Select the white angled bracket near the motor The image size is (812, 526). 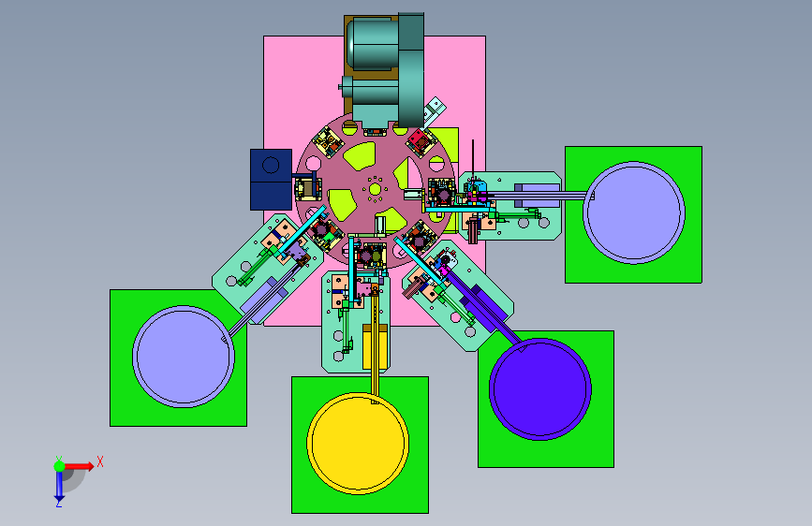pyautogui.click(x=435, y=110)
